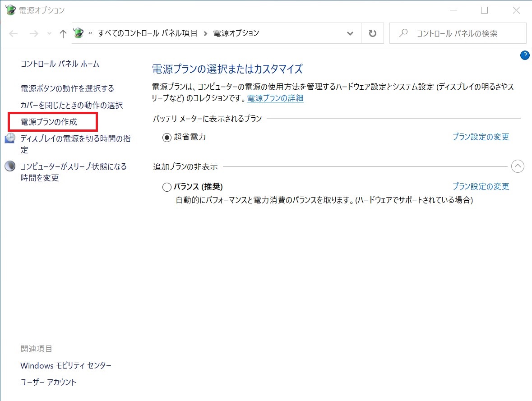
Task: Select the バランス (推奨) power plan
Action: pyautogui.click(x=166, y=186)
